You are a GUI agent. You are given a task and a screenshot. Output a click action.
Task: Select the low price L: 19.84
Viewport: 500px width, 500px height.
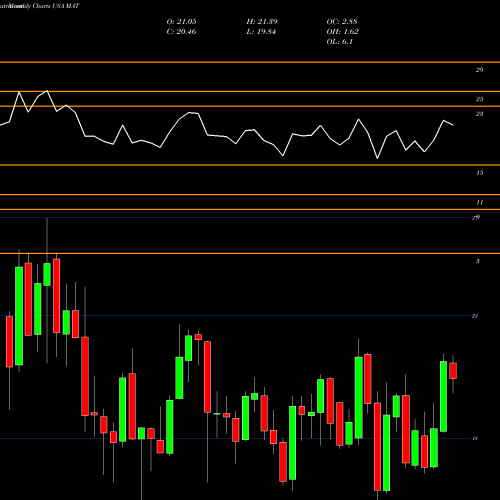[261, 32]
